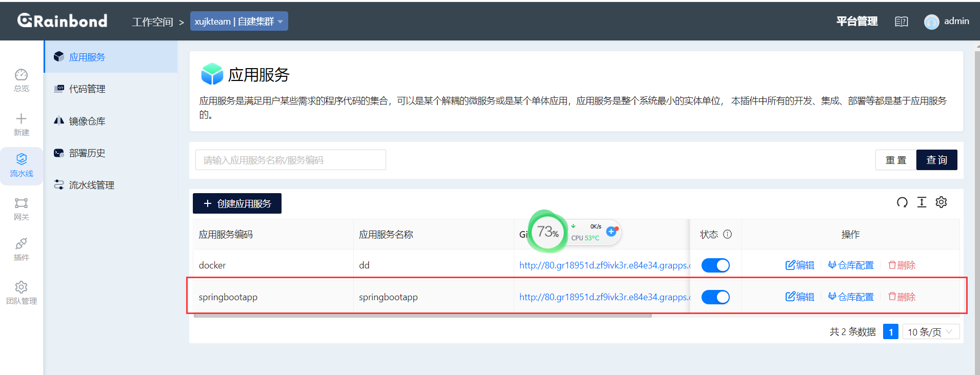Open the 10 条/页 page size dropdown
980x375 pixels.
(x=931, y=332)
